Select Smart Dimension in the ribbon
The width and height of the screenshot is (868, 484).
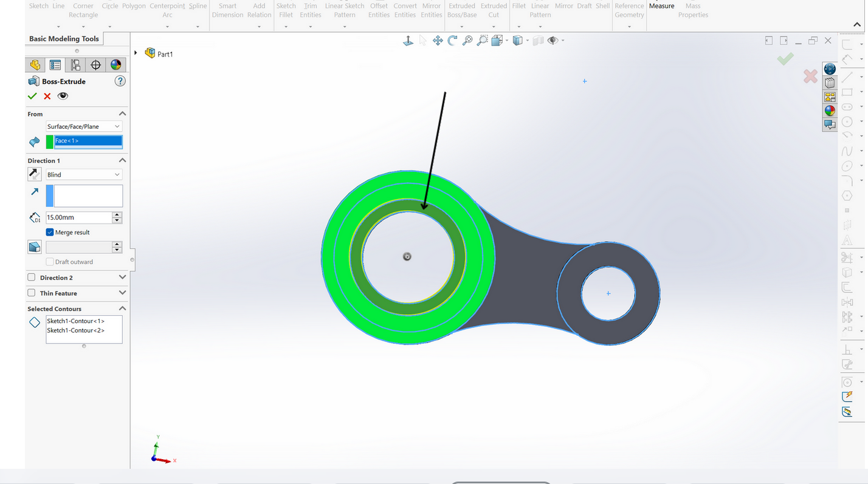click(x=227, y=10)
